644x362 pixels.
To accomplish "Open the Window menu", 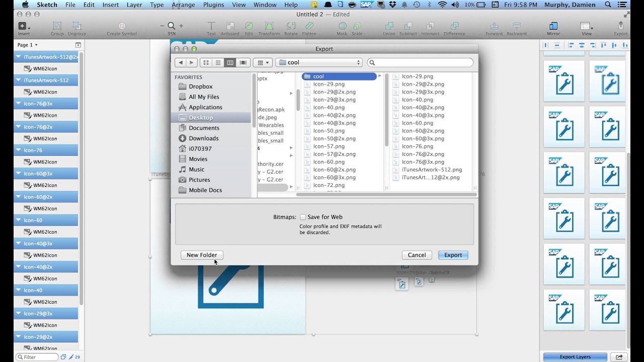I will (265, 5).
